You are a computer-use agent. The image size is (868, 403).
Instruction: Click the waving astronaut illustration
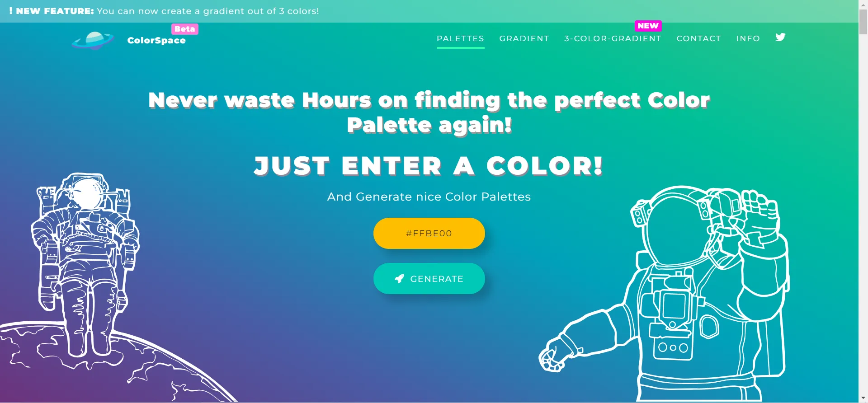click(x=665, y=294)
